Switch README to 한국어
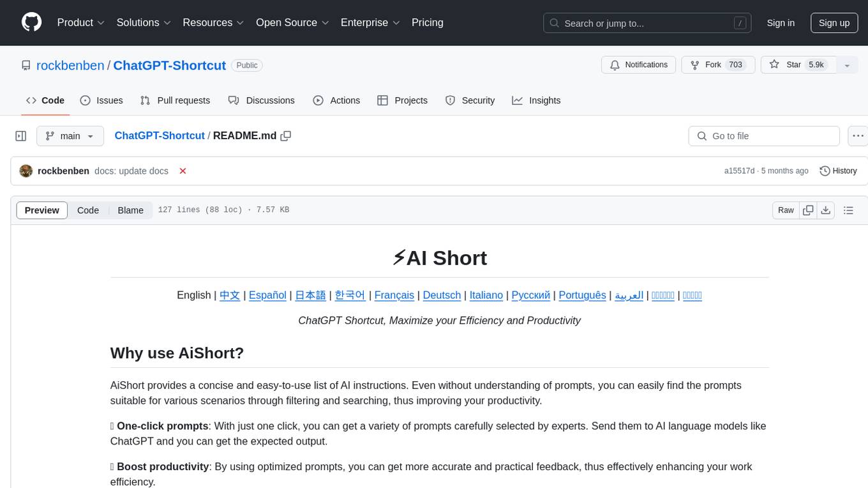The width and height of the screenshot is (868, 488). (x=350, y=295)
